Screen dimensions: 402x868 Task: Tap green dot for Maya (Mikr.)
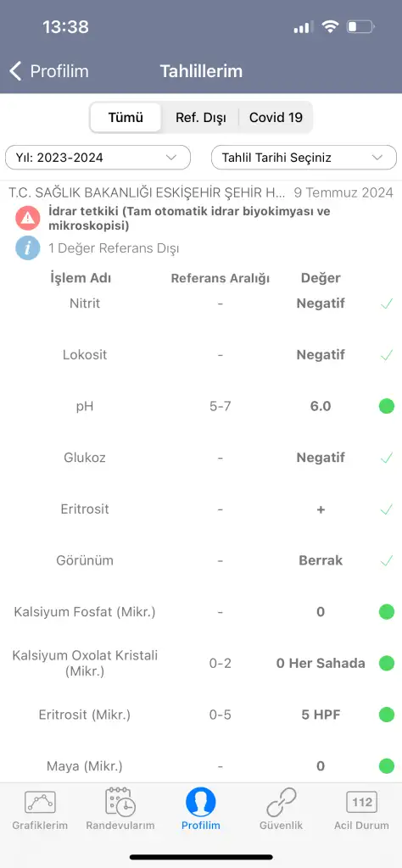[x=387, y=766]
